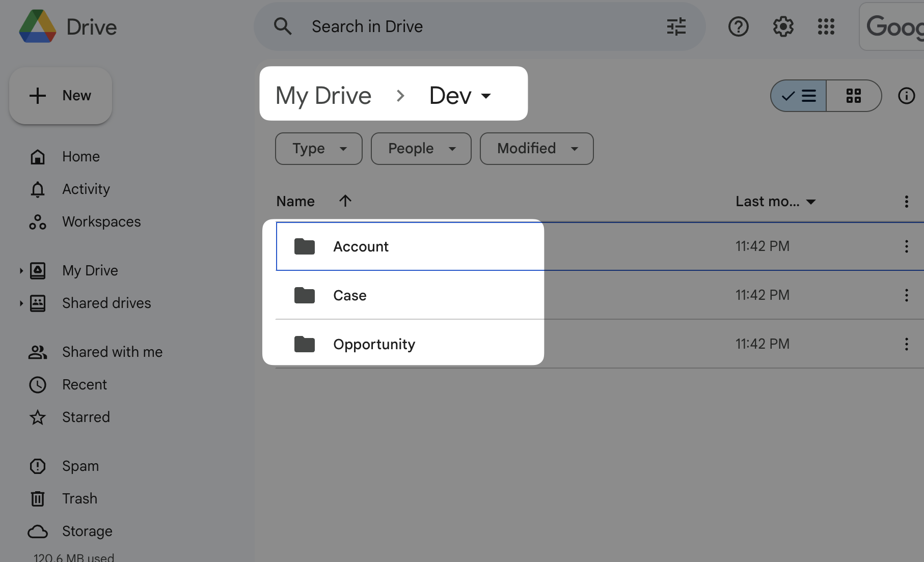Open the Activity page
Image resolution: width=924 pixels, height=562 pixels.
pos(85,189)
